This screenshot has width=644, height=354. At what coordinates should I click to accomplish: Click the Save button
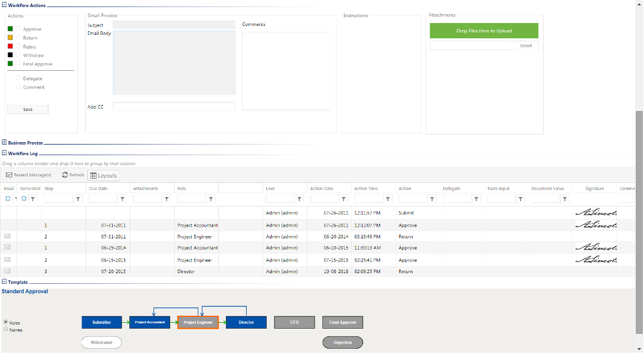click(28, 109)
